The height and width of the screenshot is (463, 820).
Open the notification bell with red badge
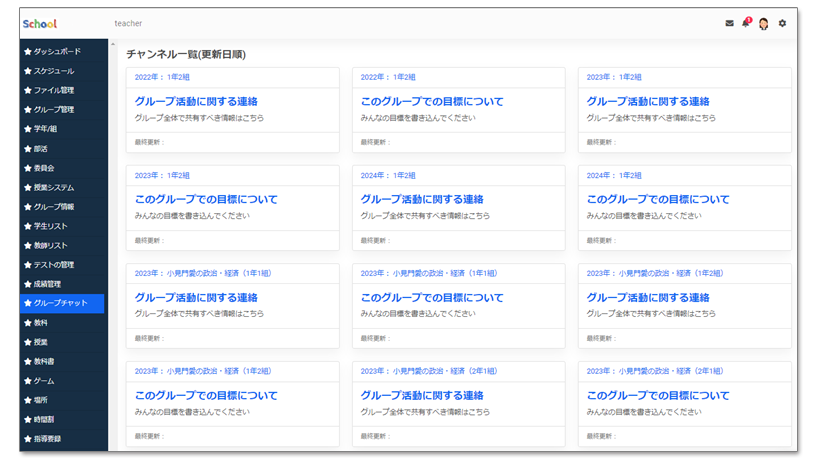pyautogui.click(x=746, y=22)
